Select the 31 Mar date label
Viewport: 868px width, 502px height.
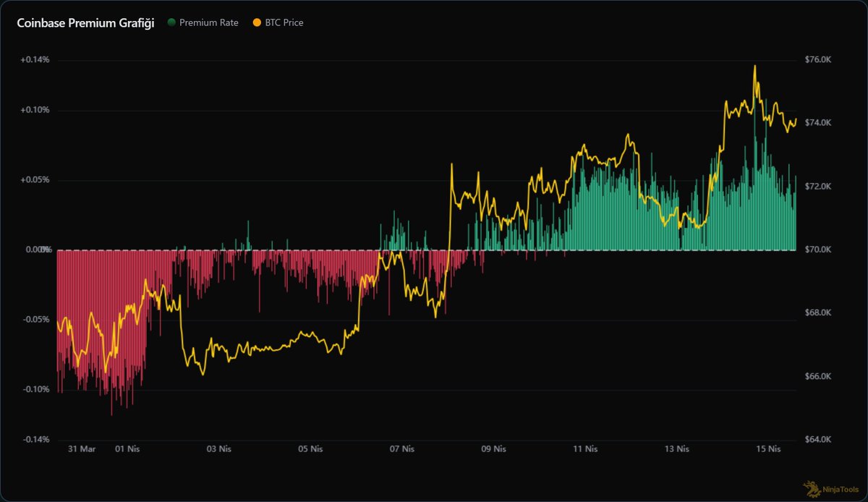coord(82,449)
